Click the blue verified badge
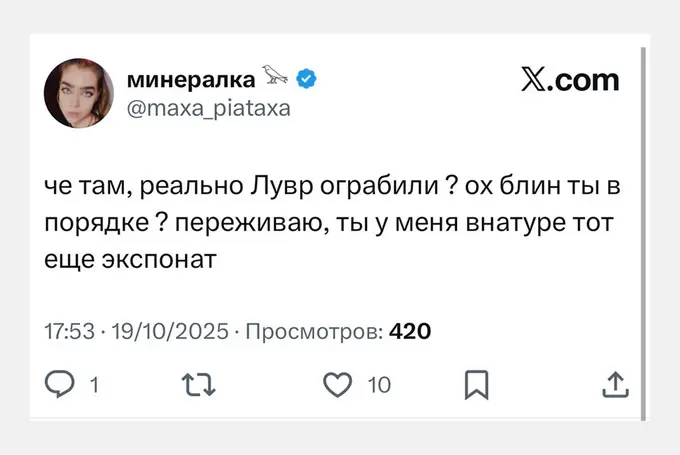Viewport: 680px width, 455px height. [x=310, y=78]
